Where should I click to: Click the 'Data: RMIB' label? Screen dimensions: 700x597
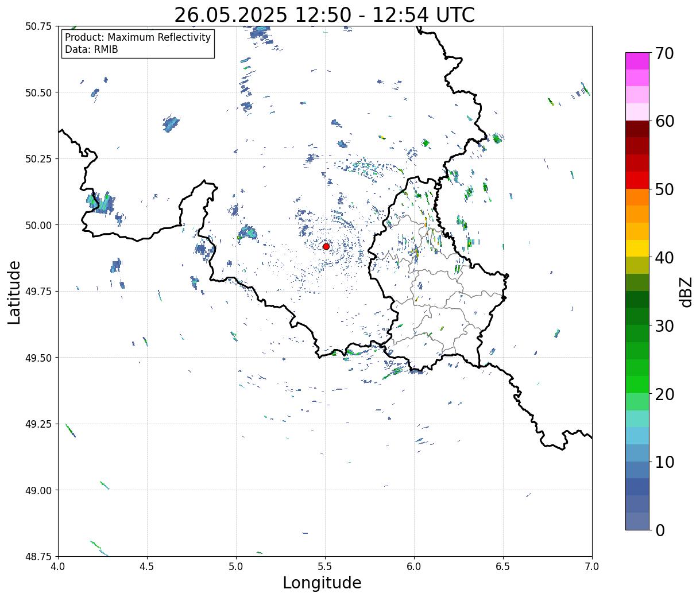(x=91, y=49)
